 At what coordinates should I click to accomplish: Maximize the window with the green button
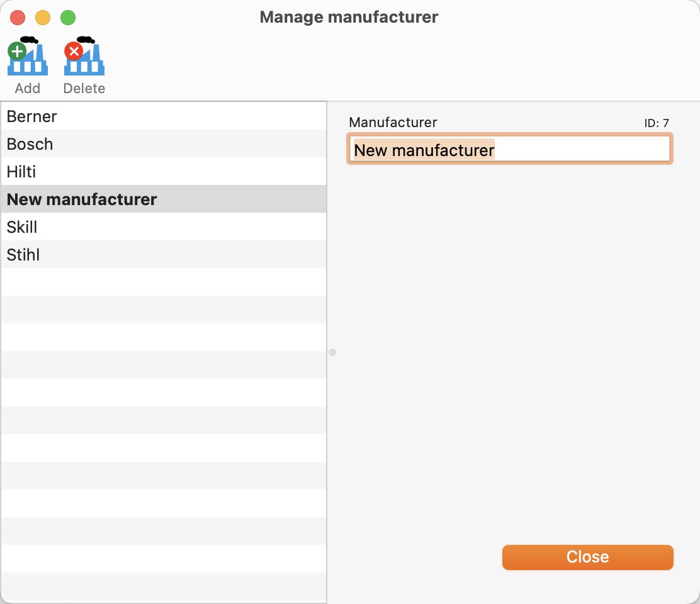(x=68, y=18)
